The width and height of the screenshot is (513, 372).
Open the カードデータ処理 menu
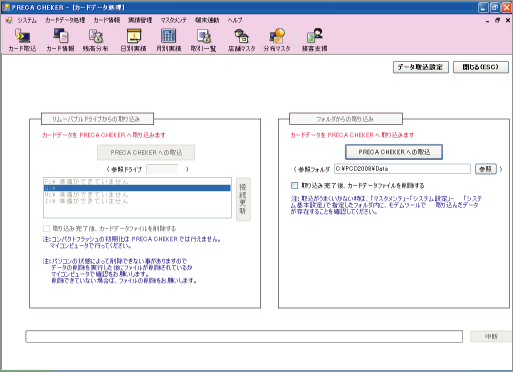coord(65,20)
